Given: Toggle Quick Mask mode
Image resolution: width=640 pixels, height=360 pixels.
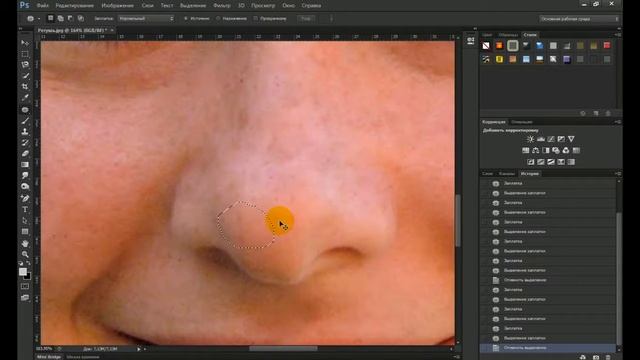Looking at the screenshot, I should (25, 287).
